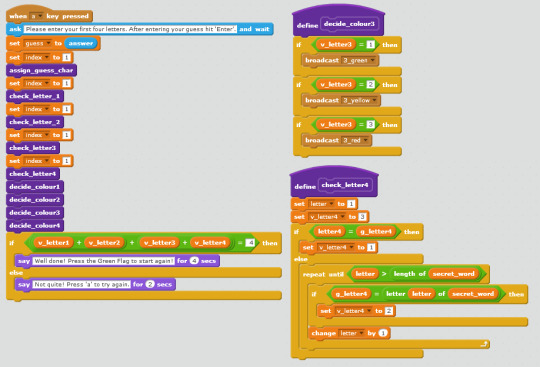This screenshot has width=540, height=367.
Task: Click the 'Not quite! Press a to try again' say field
Action: pos(82,284)
